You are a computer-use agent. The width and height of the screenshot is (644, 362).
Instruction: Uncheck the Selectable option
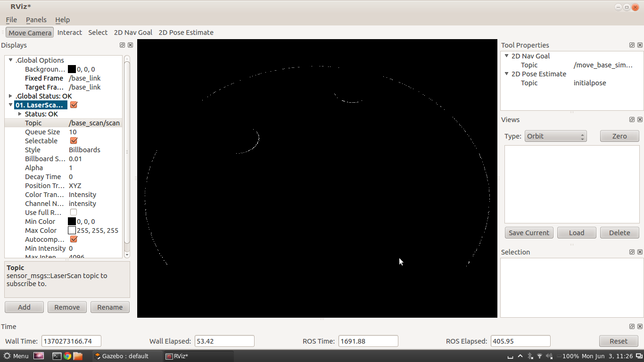(x=74, y=141)
